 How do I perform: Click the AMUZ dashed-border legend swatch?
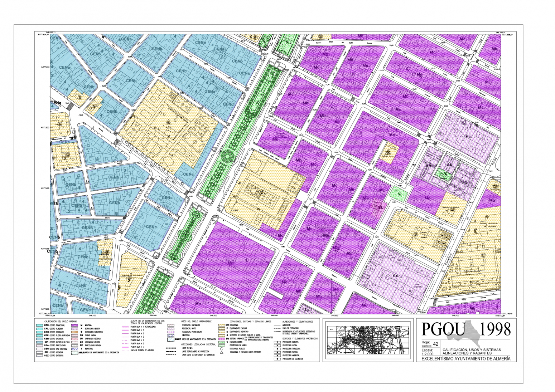click(x=171, y=339)
